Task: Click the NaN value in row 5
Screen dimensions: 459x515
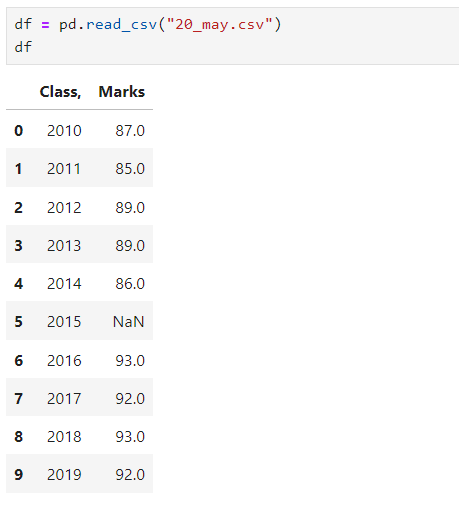Action: (x=129, y=322)
